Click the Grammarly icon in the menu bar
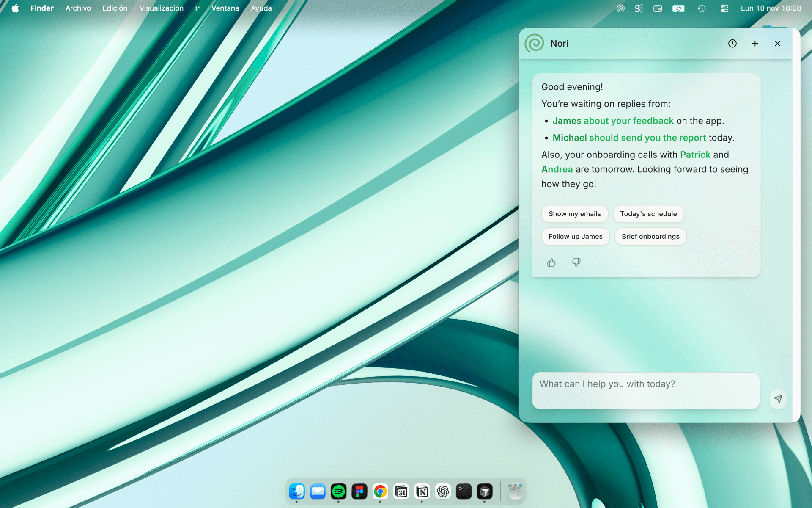The height and width of the screenshot is (508, 812). 639,8
